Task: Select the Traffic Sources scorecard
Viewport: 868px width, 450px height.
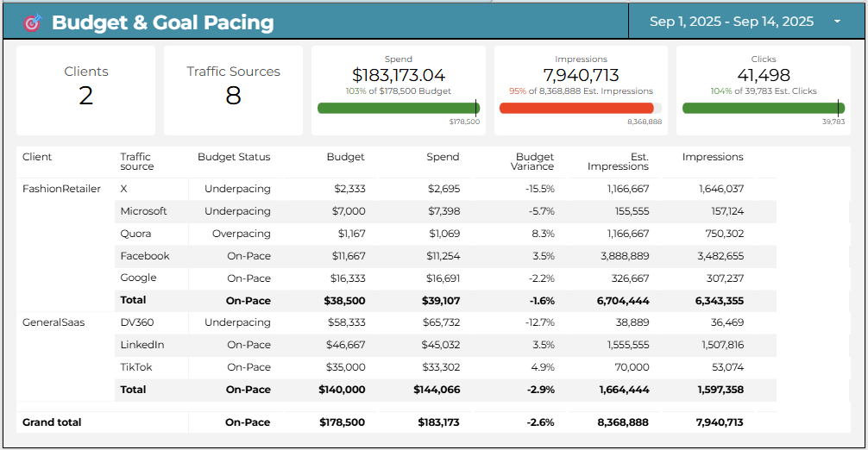Action: (233, 91)
